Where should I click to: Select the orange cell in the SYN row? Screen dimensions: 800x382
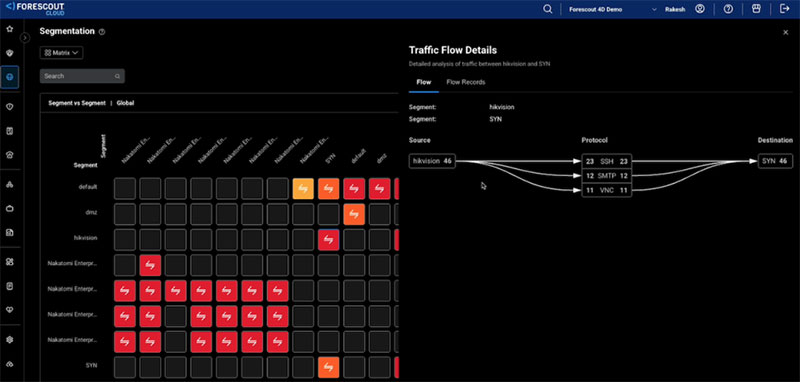click(x=329, y=367)
